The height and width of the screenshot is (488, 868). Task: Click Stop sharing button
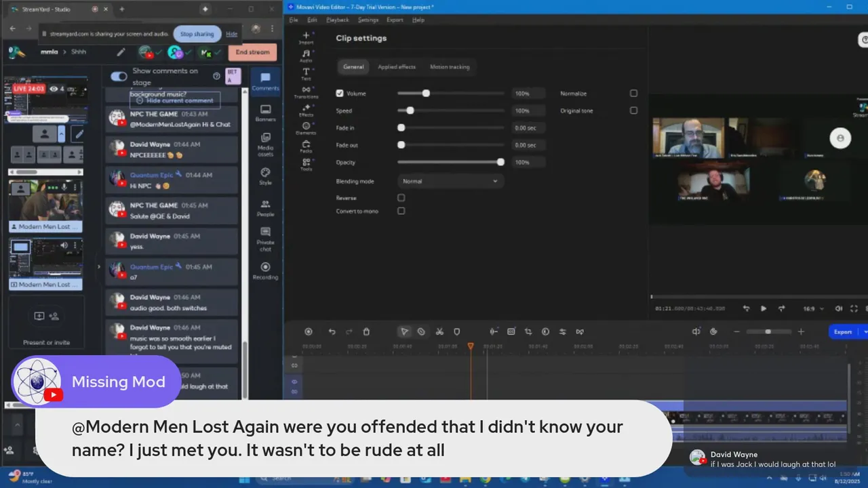coord(197,34)
